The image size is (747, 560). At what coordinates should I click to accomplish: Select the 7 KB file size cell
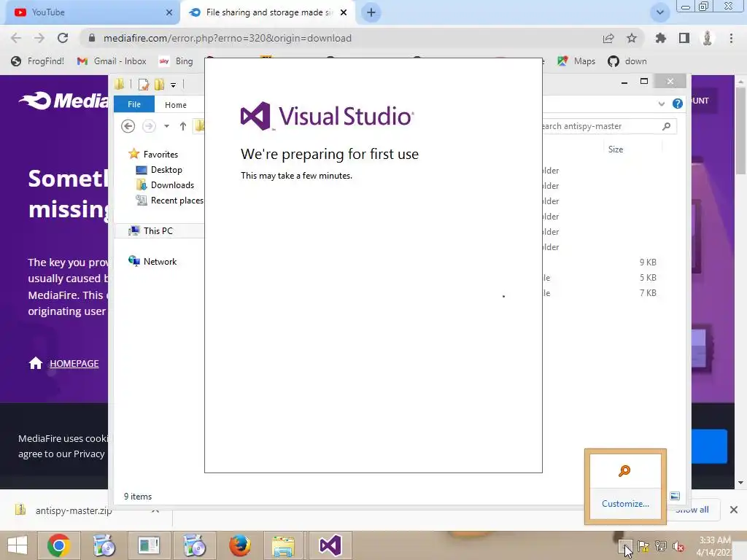648,293
